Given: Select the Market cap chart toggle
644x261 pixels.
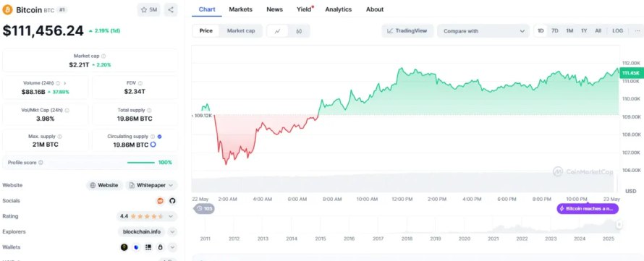Looking at the screenshot, I should point(241,31).
